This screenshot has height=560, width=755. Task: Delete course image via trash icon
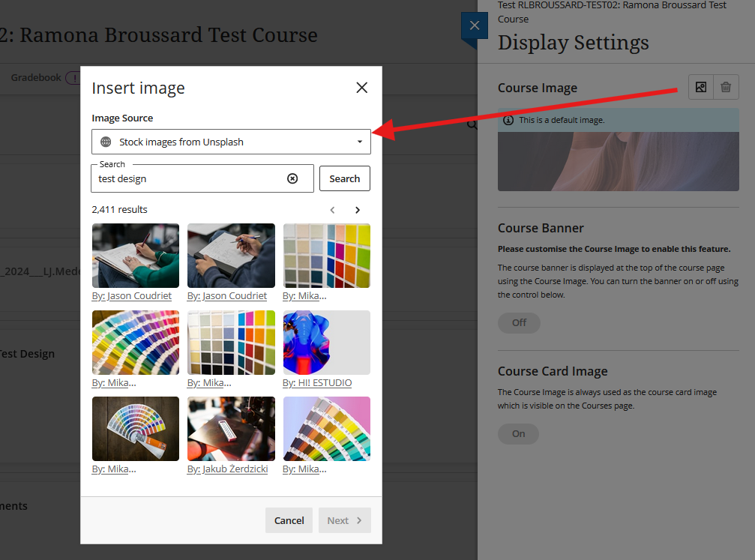[x=726, y=88]
